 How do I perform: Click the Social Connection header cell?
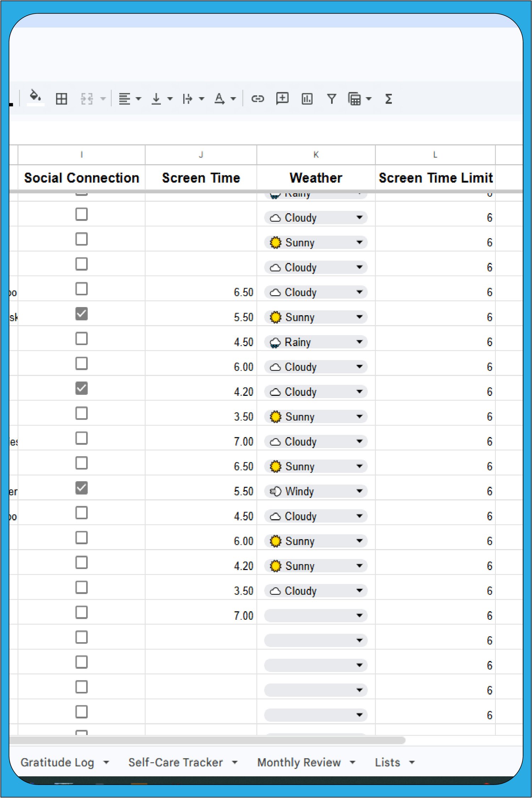82,177
